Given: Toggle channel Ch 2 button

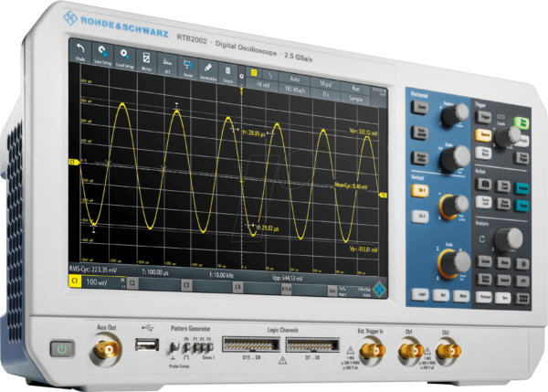Looking at the screenshot, I should click(422, 216).
